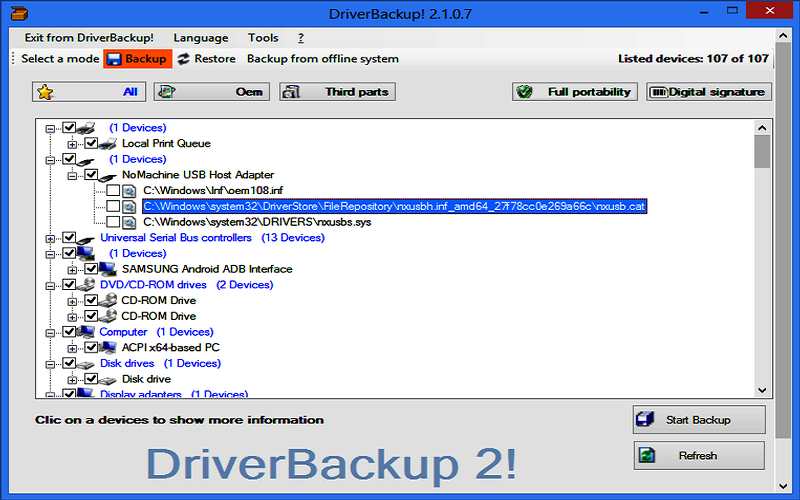Uncheck the Local Print Queue checkbox
The width and height of the screenshot is (800, 500).
(x=91, y=143)
